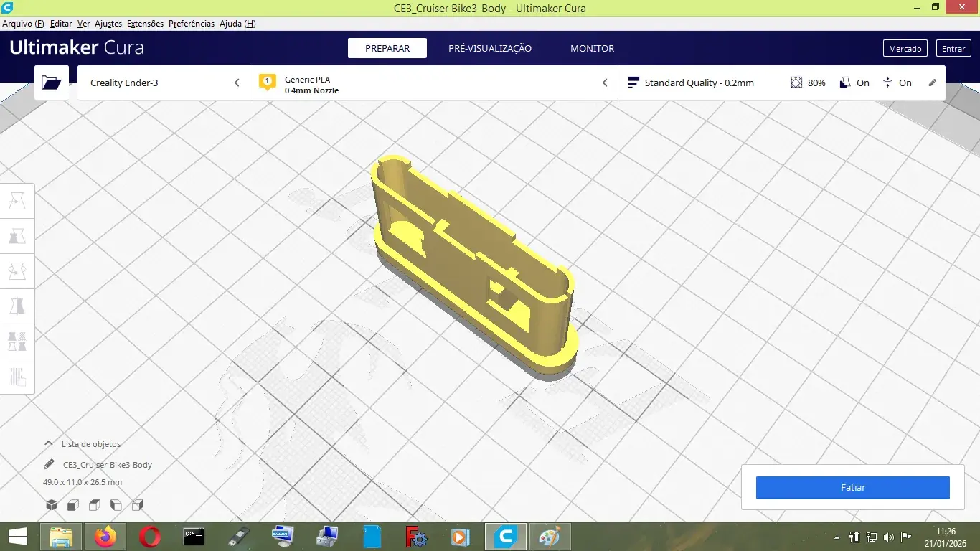Switch to the left side view icon
This screenshot has height=551, width=980.
116,505
